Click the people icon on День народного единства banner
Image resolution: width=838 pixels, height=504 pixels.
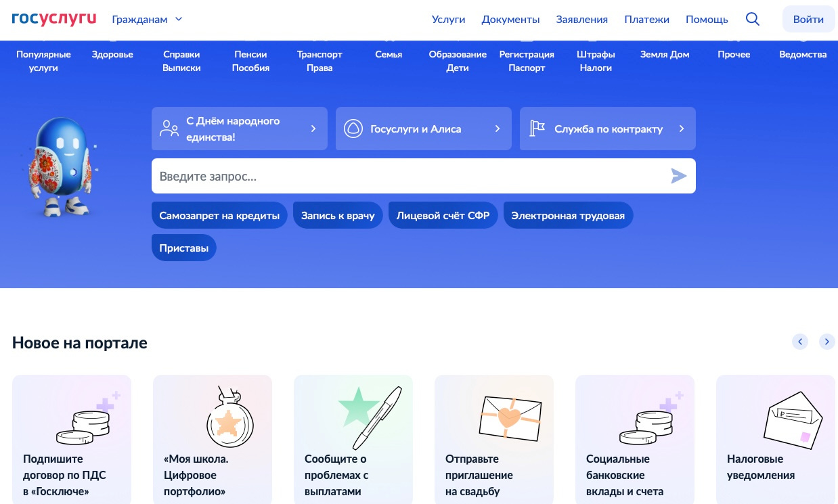(x=169, y=129)
